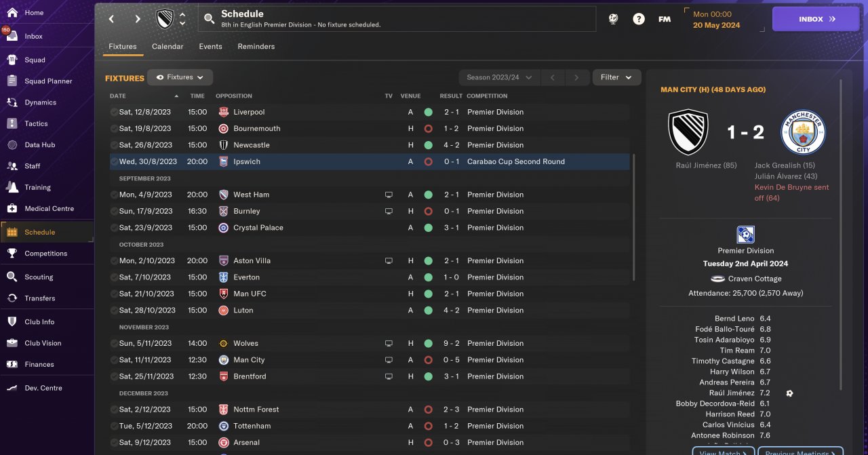The height and width of the screenshot is (455, 868).
Task: Click the INBOX continue button
Action: pos(816,19)
